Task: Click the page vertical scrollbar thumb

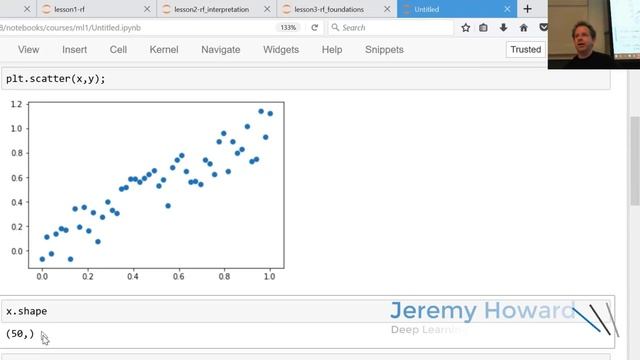Action: pyautogui.click(x=635, y=161)
